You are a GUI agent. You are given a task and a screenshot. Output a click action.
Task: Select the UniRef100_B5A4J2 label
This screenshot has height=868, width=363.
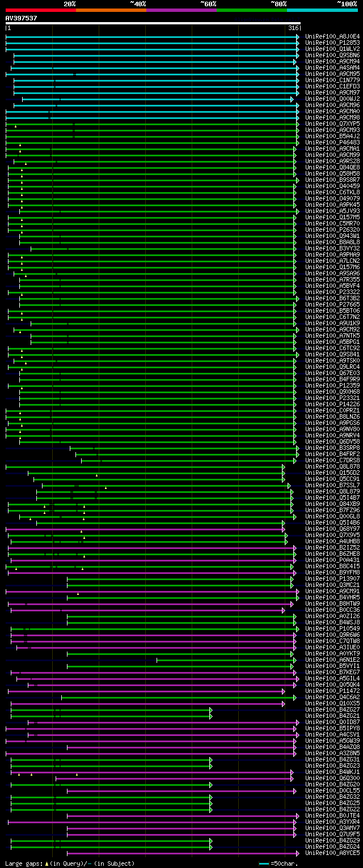(332, 136)
